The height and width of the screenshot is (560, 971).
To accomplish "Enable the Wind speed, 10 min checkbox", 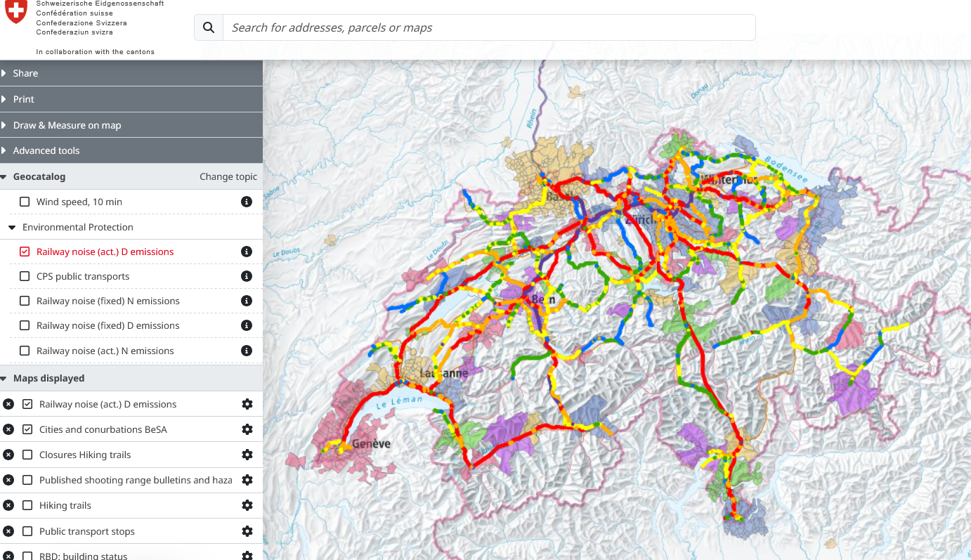I will point(25,202).
